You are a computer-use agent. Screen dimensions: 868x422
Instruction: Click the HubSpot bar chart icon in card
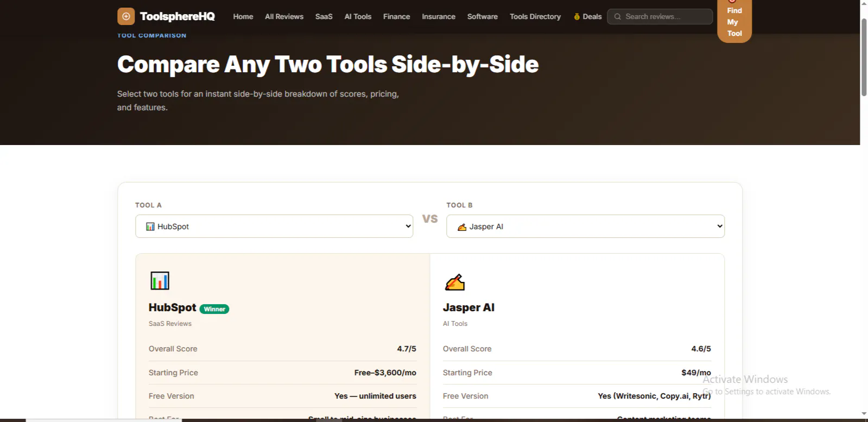coord(160,281)
